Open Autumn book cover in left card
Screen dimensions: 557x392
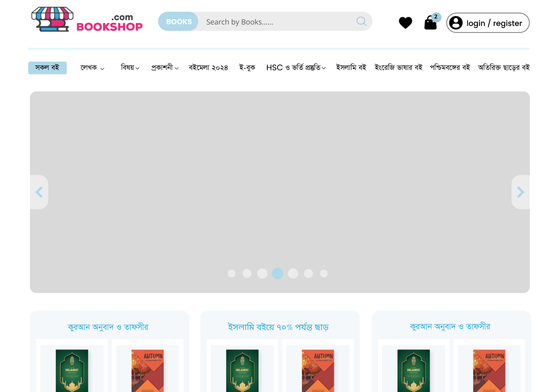[x=147, y=371]
